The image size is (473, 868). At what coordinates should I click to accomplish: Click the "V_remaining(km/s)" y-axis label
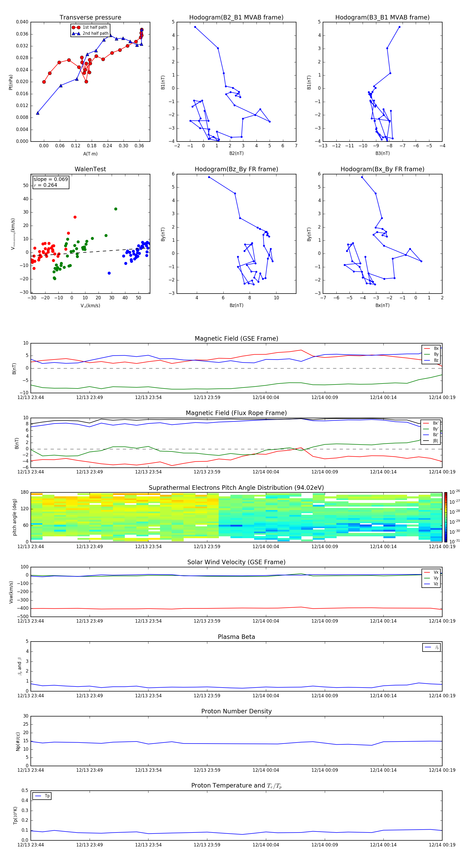point(13,234)
